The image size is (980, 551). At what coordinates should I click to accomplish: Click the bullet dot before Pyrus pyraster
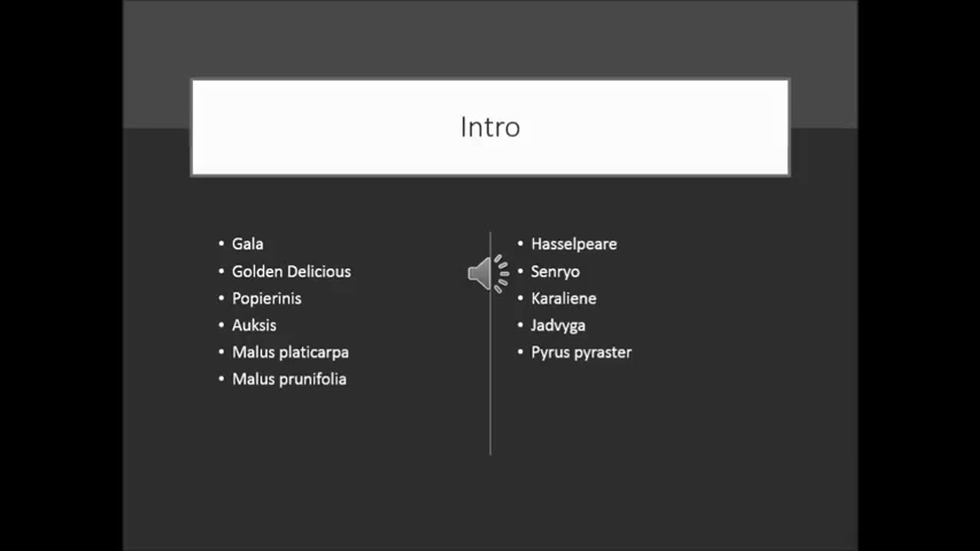point(521,353)
